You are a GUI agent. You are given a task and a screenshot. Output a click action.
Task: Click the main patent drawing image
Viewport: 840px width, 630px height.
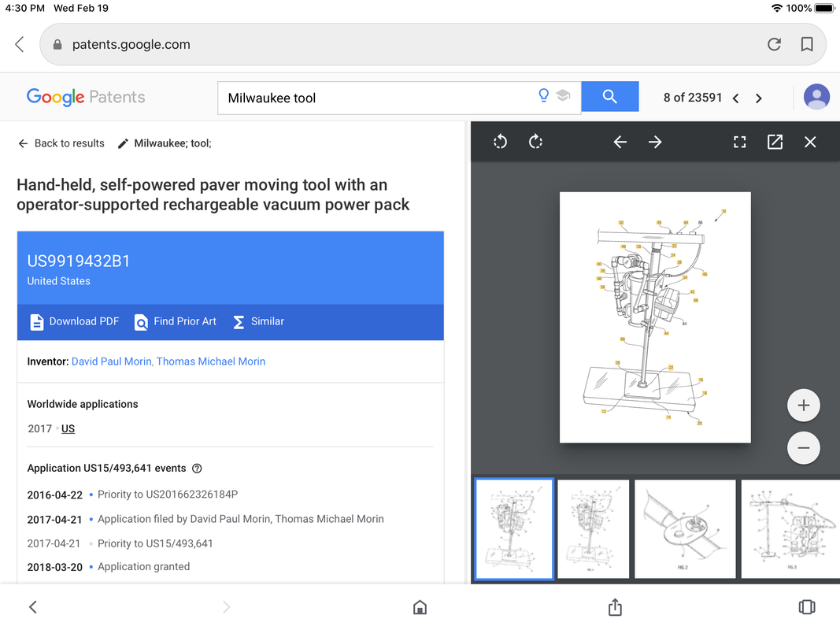(x=655, y=317)
